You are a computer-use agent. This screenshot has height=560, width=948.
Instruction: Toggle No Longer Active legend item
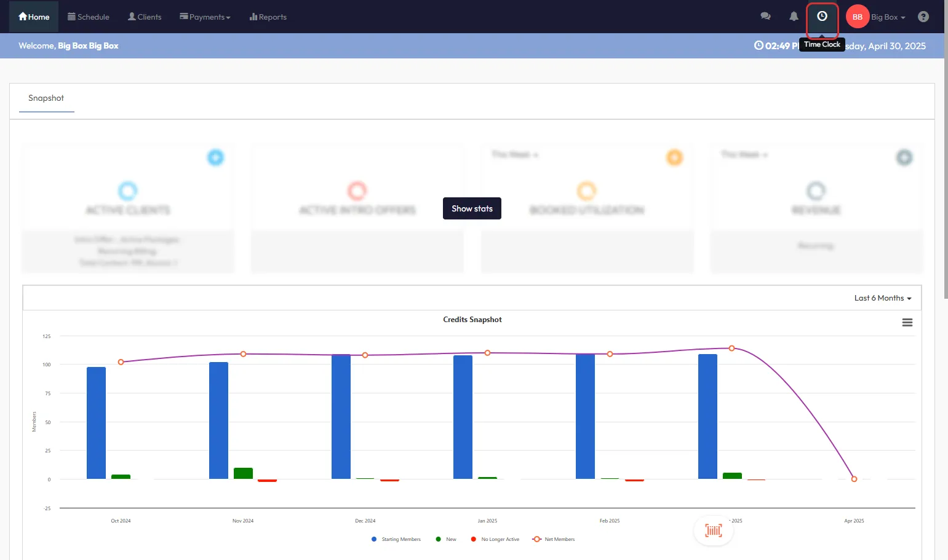pos(495,539)
